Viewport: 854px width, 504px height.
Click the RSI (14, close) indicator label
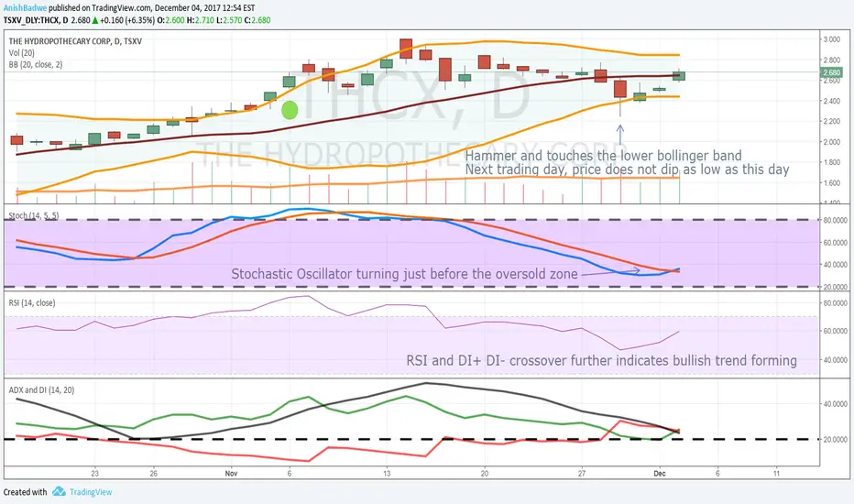(31, 303)
